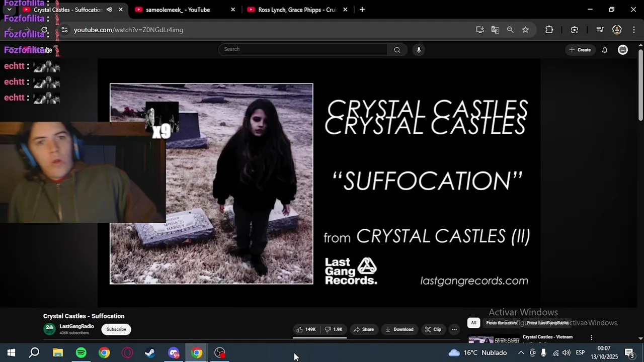Click the install app icon in address bar
The image size is (644, 362).
tap(480, 30)
